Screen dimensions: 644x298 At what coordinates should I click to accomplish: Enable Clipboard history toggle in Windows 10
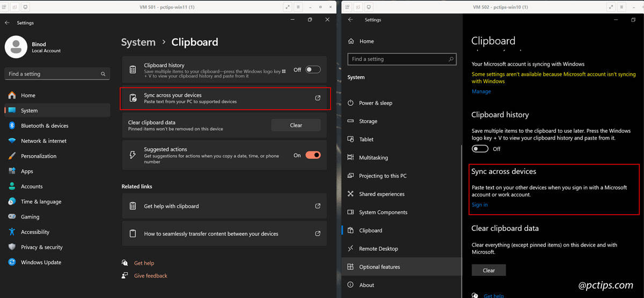coord(480,149)
